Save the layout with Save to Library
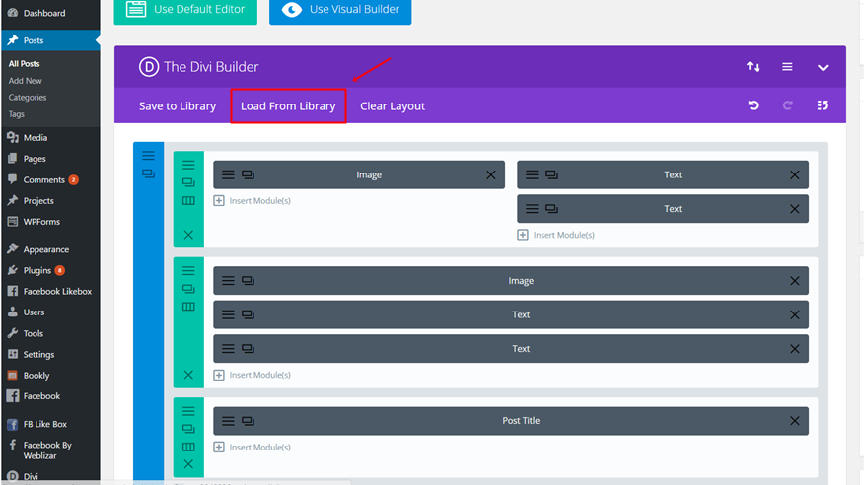This screenshot has width=868, height=485. [178, 105]
